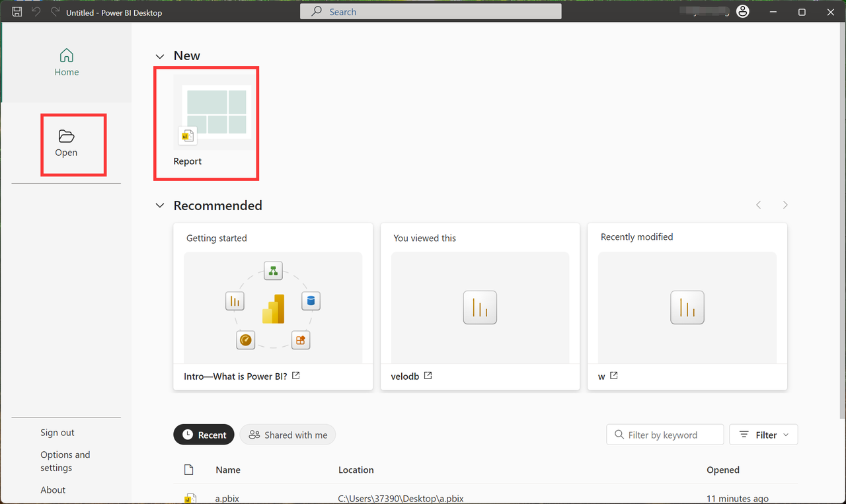846x504 pixels.
Task: Click the Redo arrow icon
Action: (x=55, y=12)
